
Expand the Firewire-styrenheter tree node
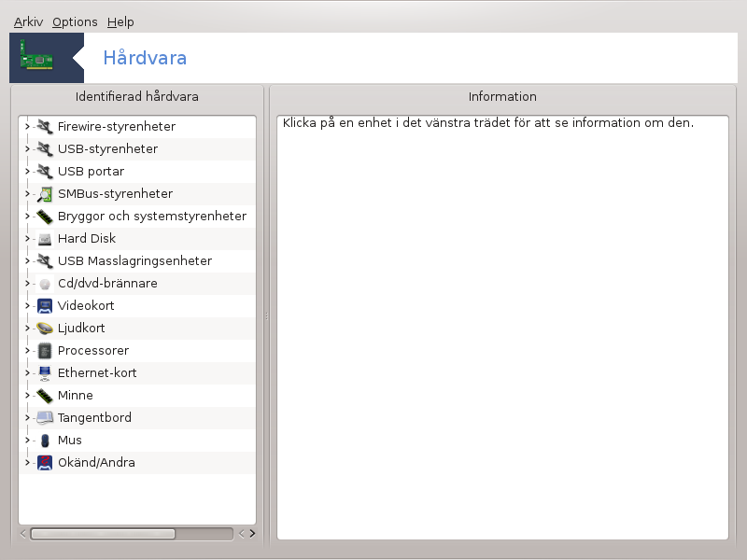(x=27, y=127)
